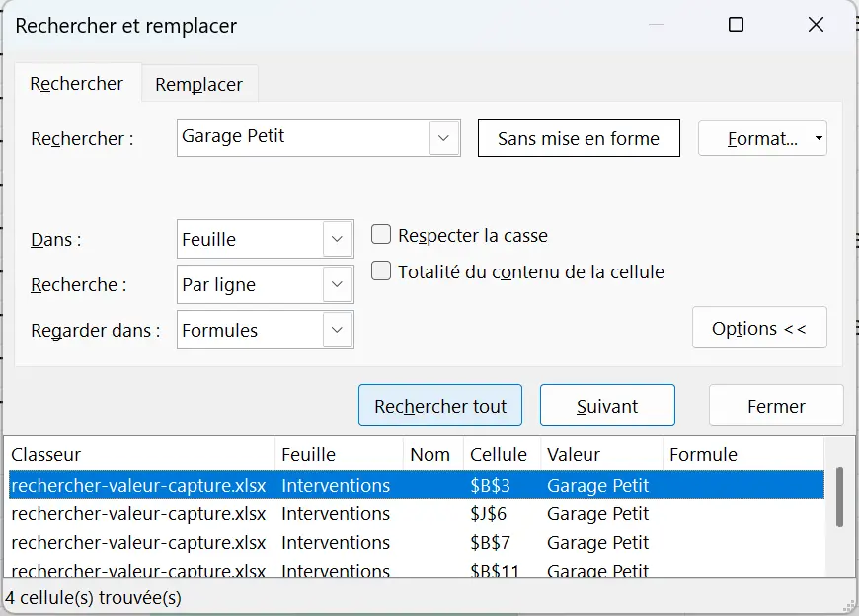Select the result row for cell $J$6

pos(417,513)
